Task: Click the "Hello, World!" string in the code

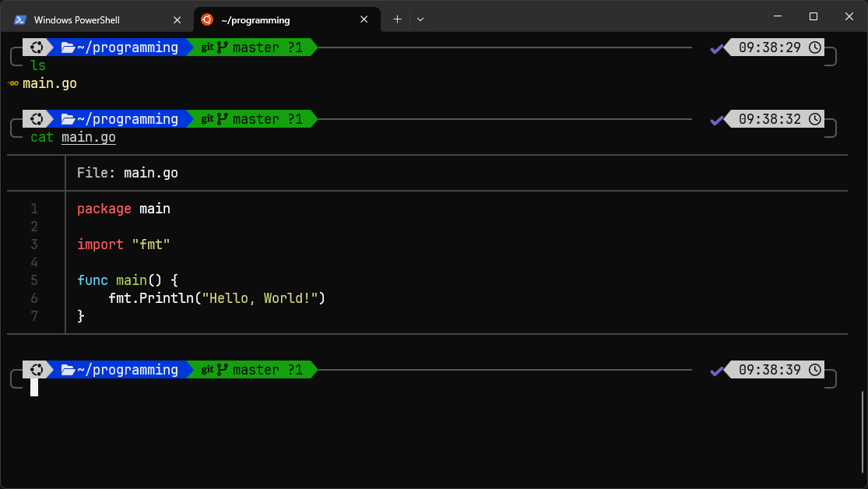Action: [260, 298]
